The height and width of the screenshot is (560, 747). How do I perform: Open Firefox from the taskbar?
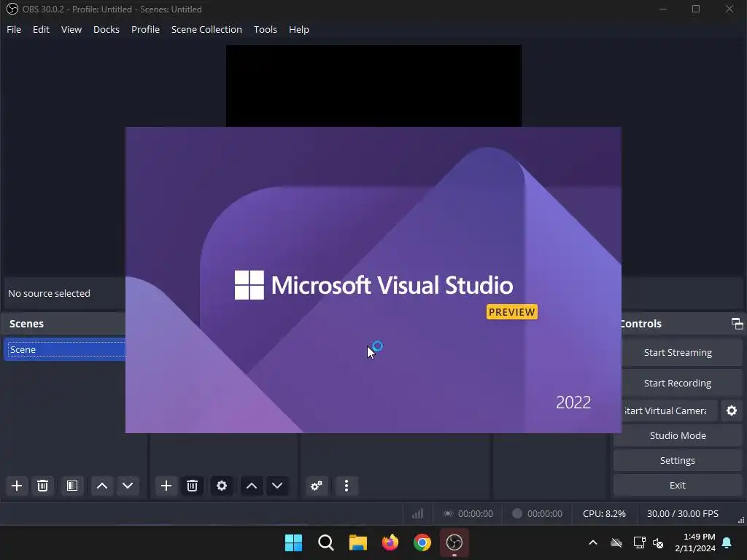390,542
